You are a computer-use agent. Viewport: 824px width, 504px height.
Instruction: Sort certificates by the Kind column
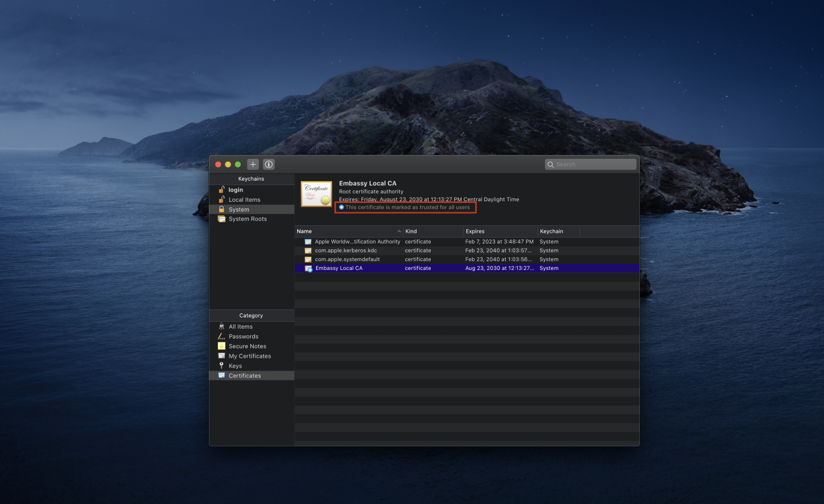click(433, 231)
